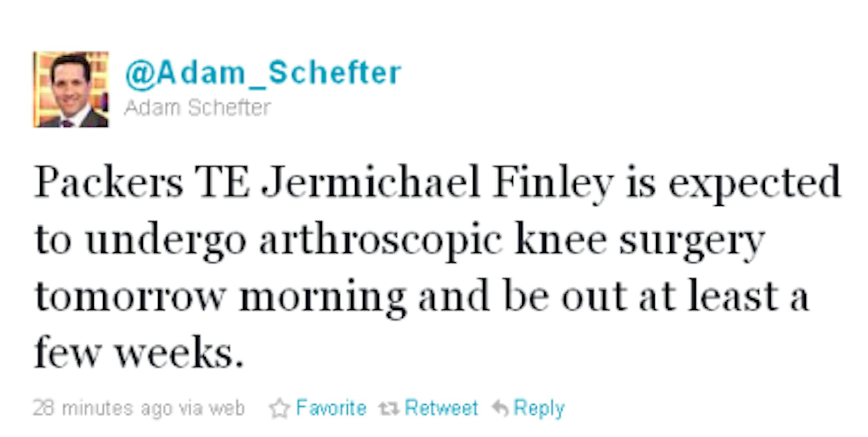The height and width of the screenshot is (437, 868).
Task: Click the reply arrow icon
Action: [x=500, y=408]
